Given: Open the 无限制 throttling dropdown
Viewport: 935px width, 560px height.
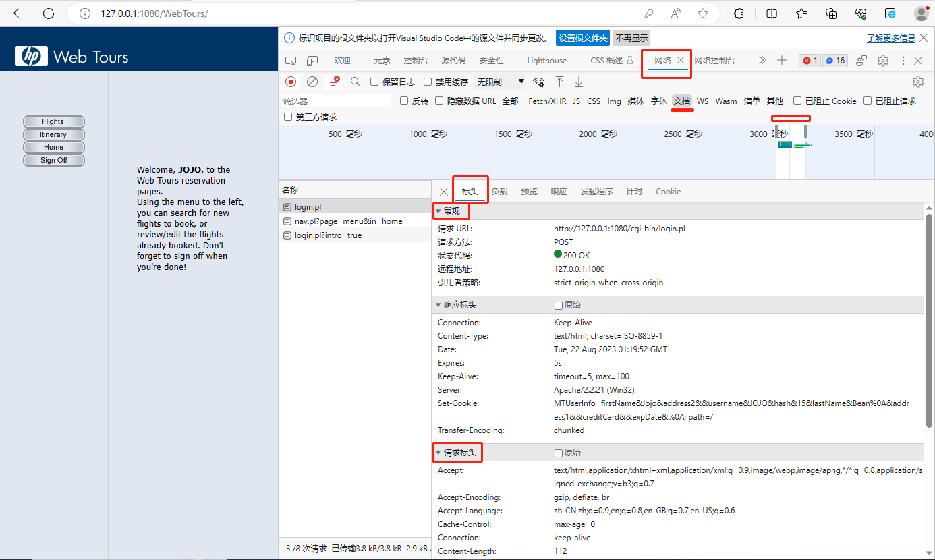Looking at the screenshot, I should coord(501,82).
